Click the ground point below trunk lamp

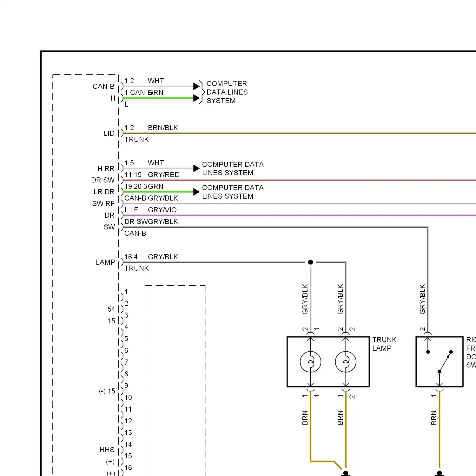coord(346,473)
